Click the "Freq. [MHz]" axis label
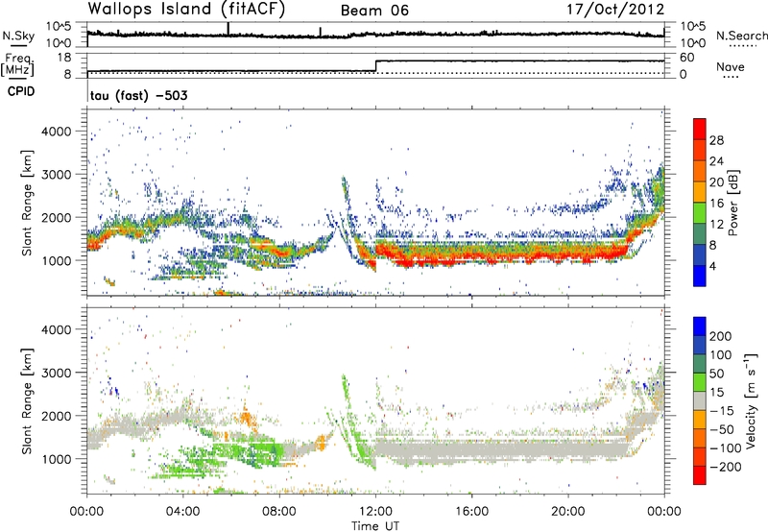Viewport: 768px width, 532px height. pyautogui.click(x=17, y=65)
